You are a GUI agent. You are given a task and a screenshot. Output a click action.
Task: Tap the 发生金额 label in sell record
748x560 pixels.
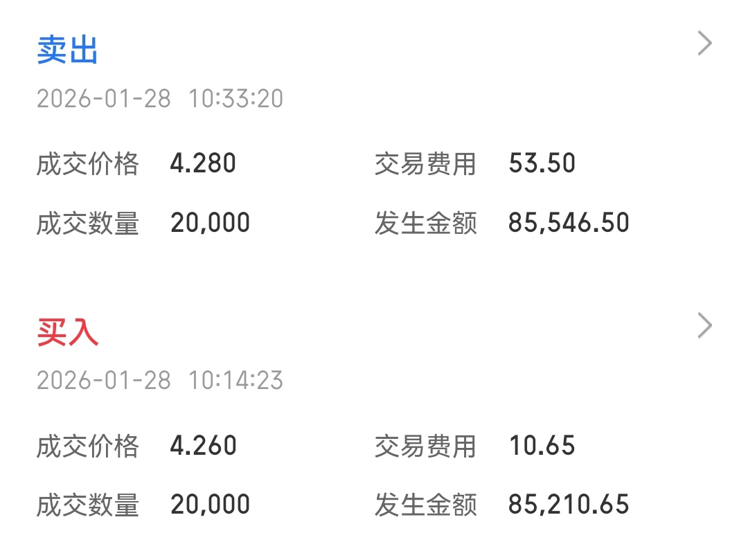[x=425, y=224]
